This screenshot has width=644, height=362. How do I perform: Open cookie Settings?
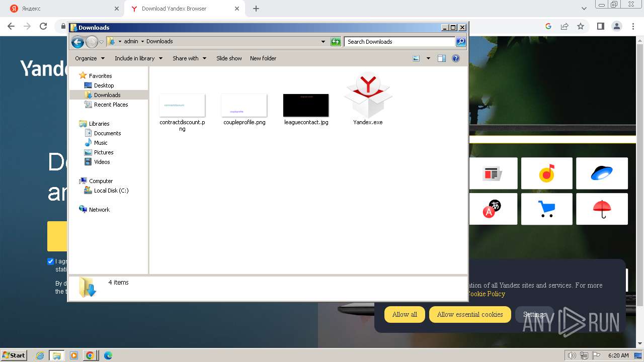pyautogui.click(x=534, y=314)
